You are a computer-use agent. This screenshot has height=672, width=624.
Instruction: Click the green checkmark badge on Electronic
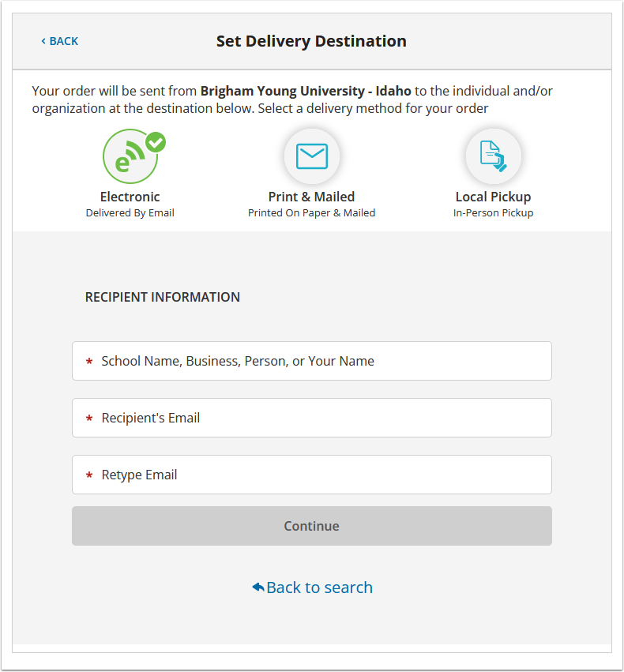[x=156, y=142]
